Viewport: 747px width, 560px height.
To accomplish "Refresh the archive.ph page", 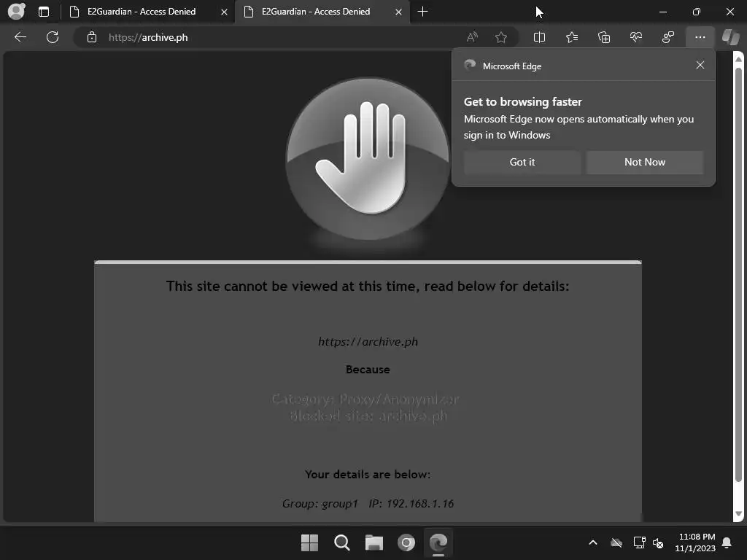I will point(53,37).
